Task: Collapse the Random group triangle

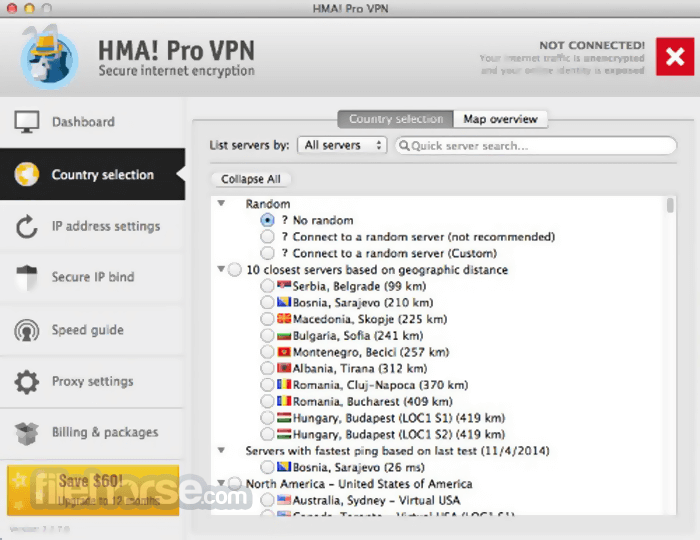Action: click(x=221, y=203)
